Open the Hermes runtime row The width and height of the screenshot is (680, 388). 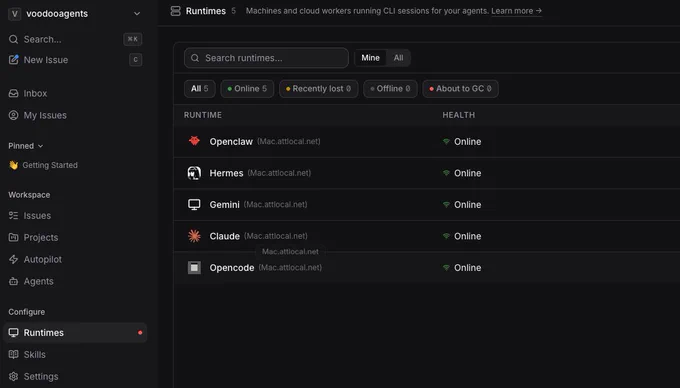coord(427,173)
